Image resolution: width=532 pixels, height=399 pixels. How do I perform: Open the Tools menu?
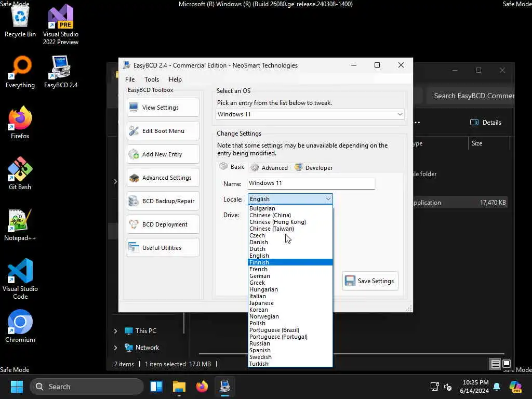pos(152,79)
